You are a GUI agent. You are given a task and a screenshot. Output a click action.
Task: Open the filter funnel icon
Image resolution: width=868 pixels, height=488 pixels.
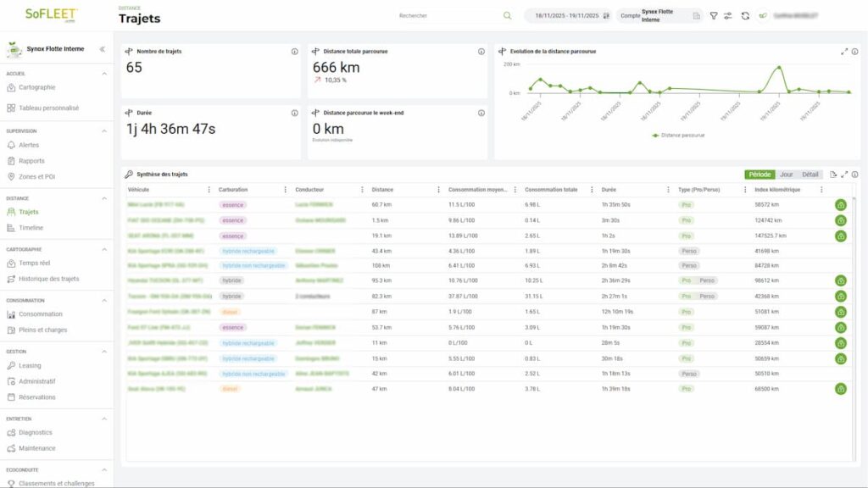coord(714,15)
